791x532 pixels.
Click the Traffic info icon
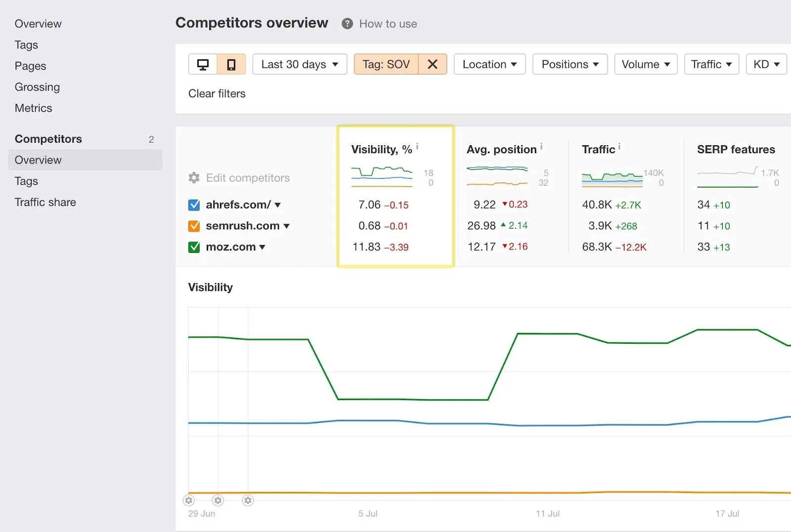tap(619, 146)
